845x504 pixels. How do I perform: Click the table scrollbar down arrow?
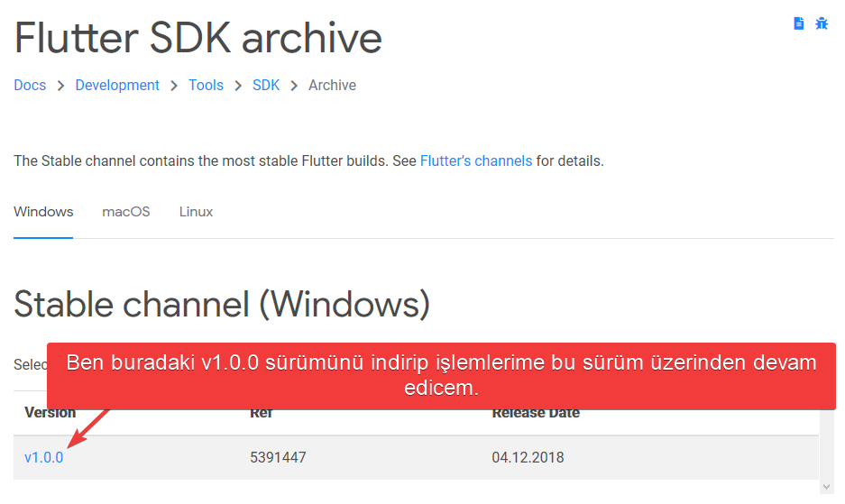pos(826,487)
